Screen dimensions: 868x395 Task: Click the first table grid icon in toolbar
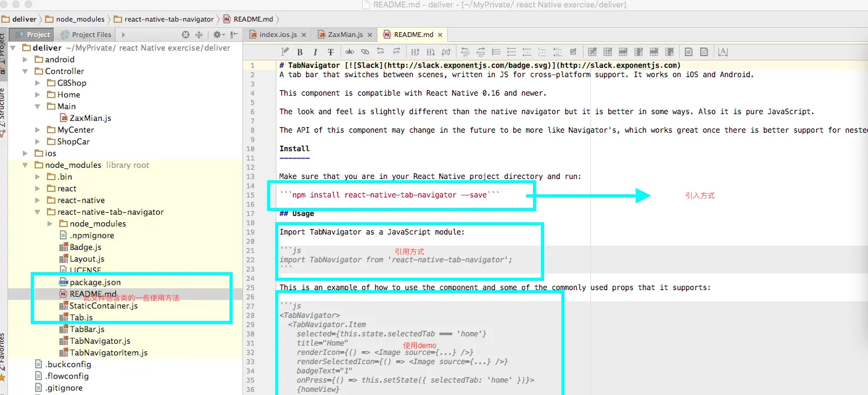pos(592,52)
